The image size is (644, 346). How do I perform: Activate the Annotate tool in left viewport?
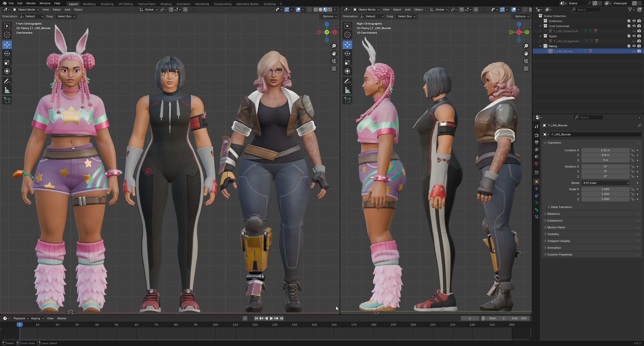tap(7, 81)
